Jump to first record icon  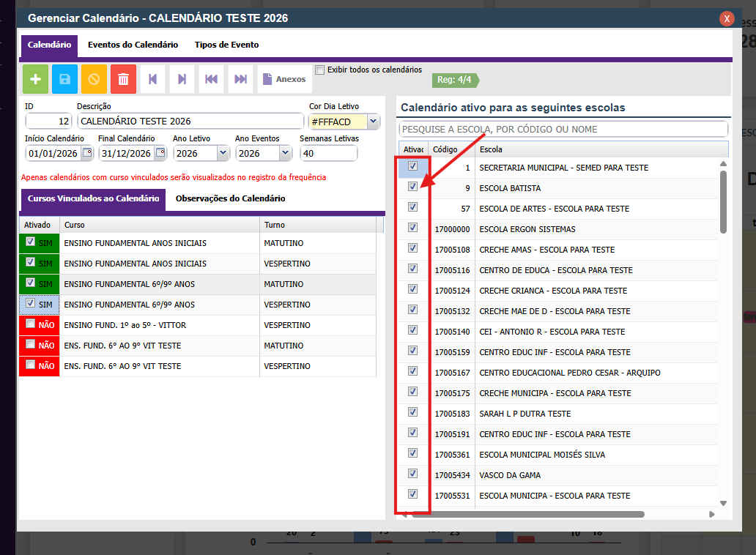click(x=211, y=79)
